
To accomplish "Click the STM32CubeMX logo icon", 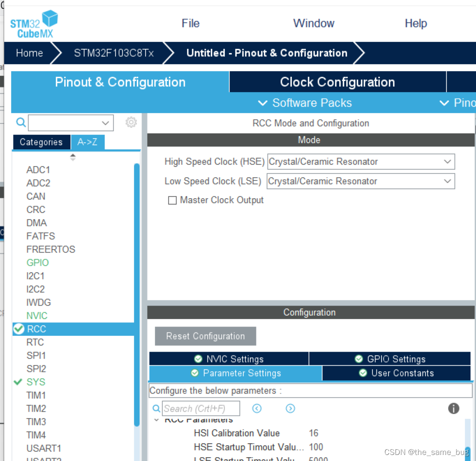I will point(34,24).
